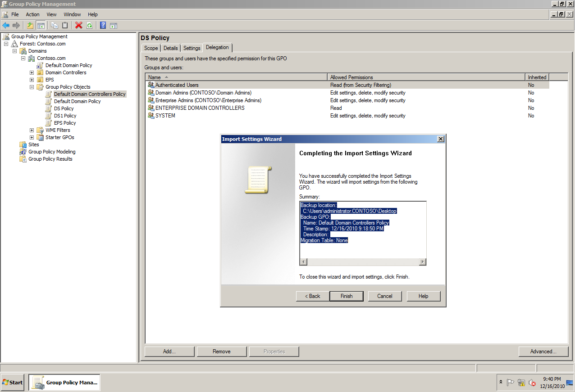Click the Paste toolbar icon
This screenshot has height=392, width=575.
point(65,25)
